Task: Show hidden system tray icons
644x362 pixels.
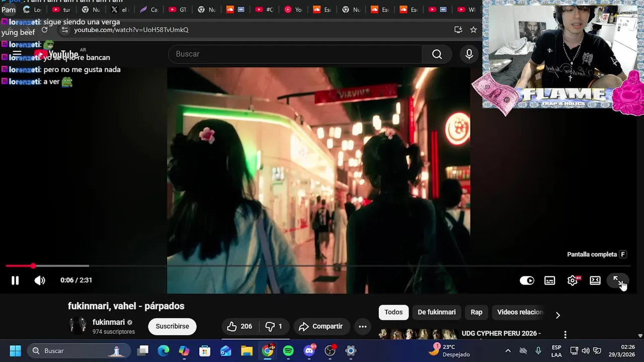Action: [508, 350]
